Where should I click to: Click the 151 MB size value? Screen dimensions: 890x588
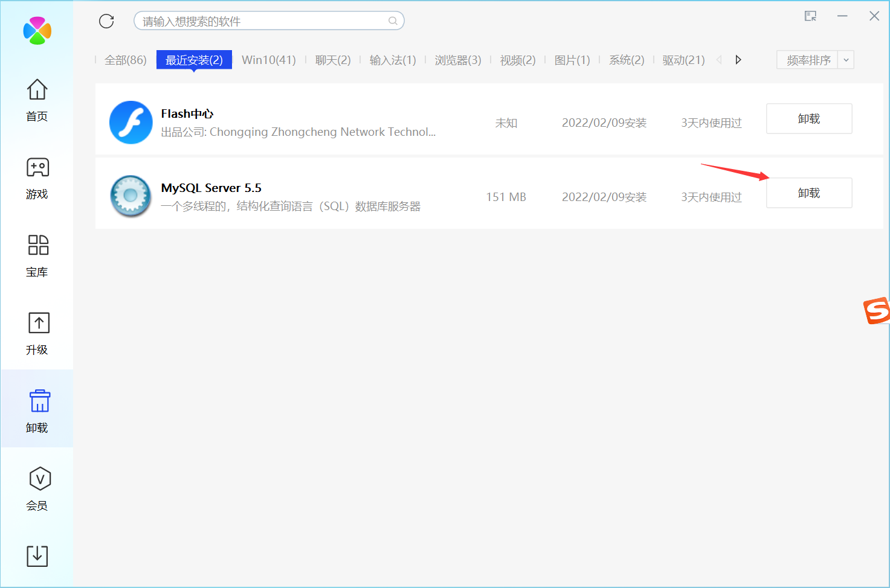tap(506, 197)
